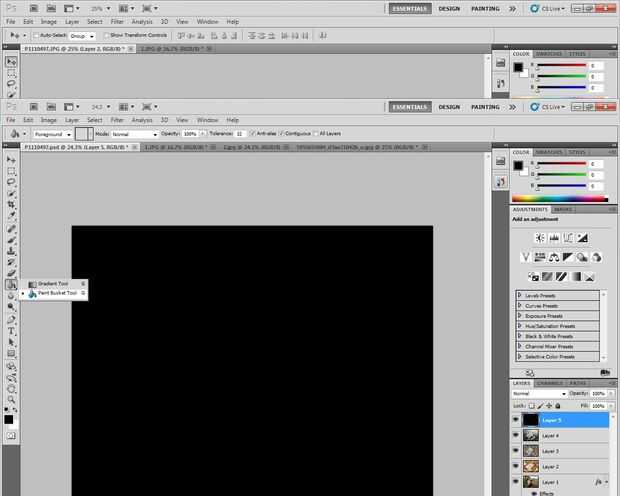Viewport: 620px width, 496px height.
Task: Select the Pen tool
Action: click(x=11, y=319)
